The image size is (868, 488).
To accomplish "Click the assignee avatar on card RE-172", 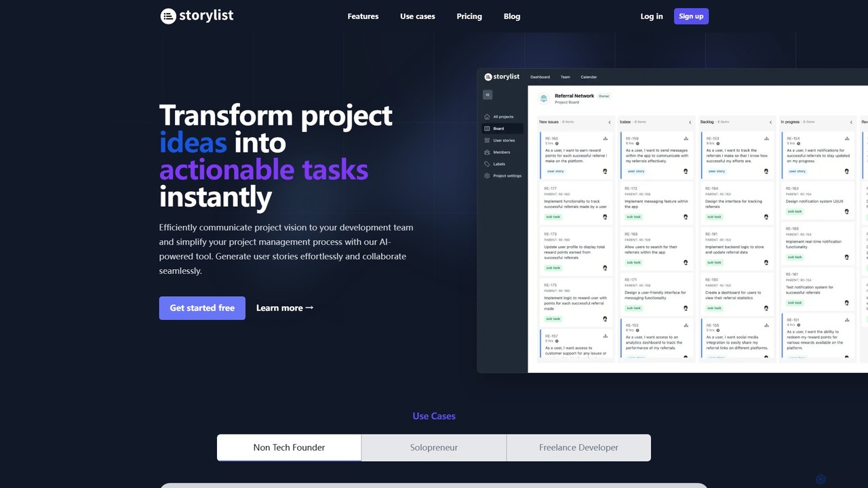I will (x=686, y=217).
